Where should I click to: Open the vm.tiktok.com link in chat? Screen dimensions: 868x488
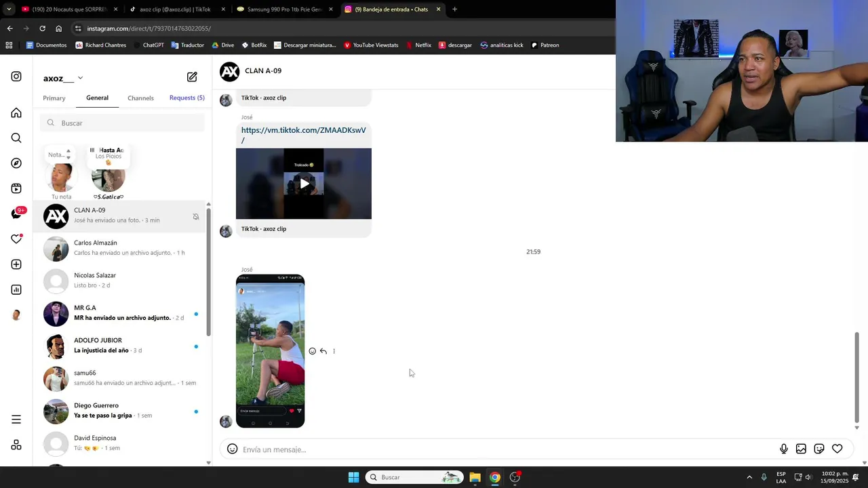tap(303, 135)
